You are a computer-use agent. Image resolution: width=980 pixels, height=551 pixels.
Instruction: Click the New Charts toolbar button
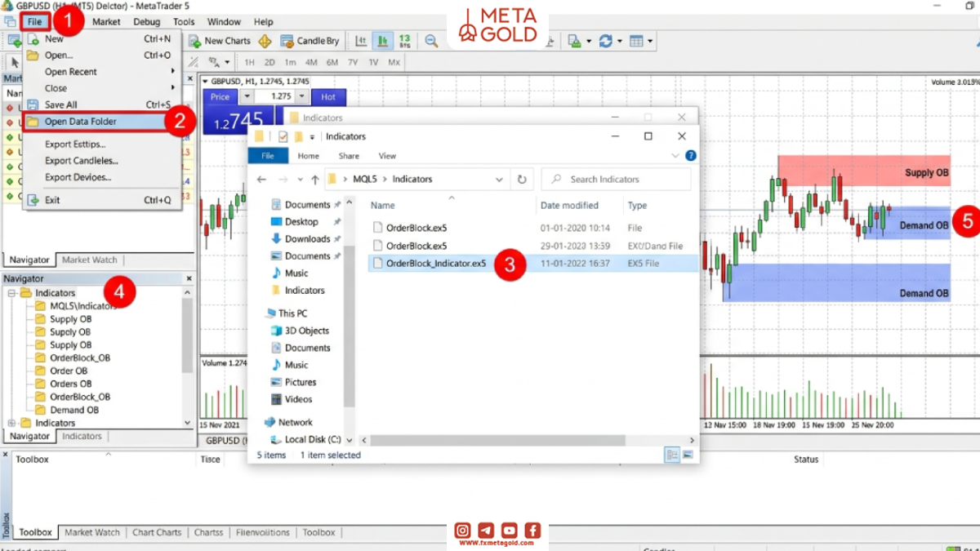pyautogui.click(x=220, y=41)
